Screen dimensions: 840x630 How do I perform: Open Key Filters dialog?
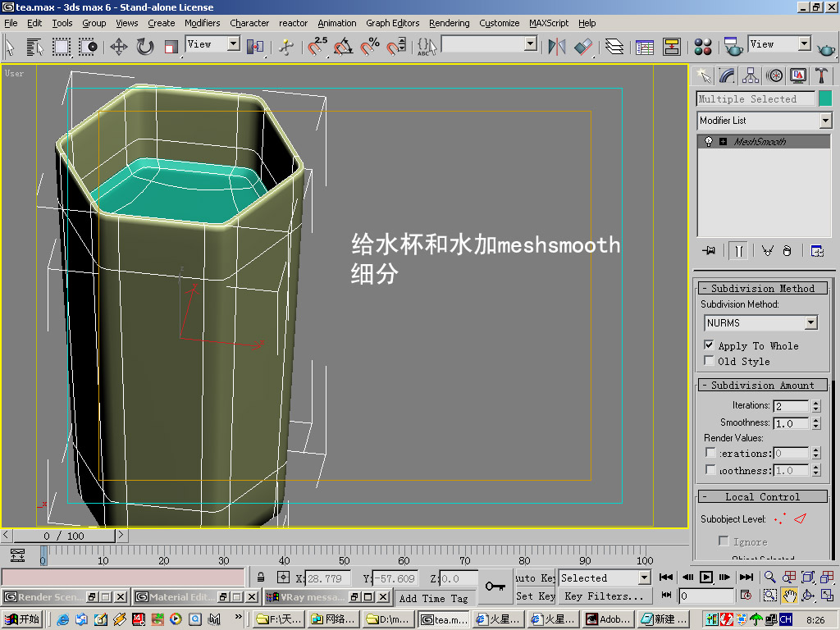tap(605, 596)
